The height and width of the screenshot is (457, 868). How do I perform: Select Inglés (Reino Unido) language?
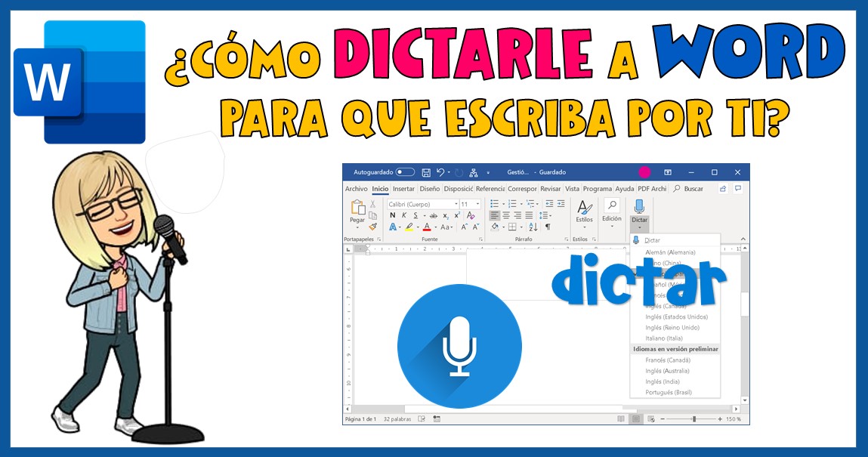[672, 328]
